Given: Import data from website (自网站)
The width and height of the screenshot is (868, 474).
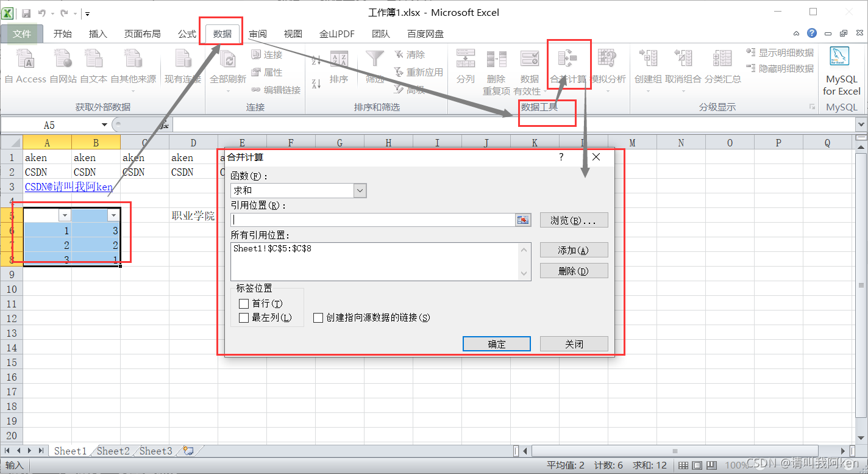Looking at the screenshot, I should tap(63, 66).
